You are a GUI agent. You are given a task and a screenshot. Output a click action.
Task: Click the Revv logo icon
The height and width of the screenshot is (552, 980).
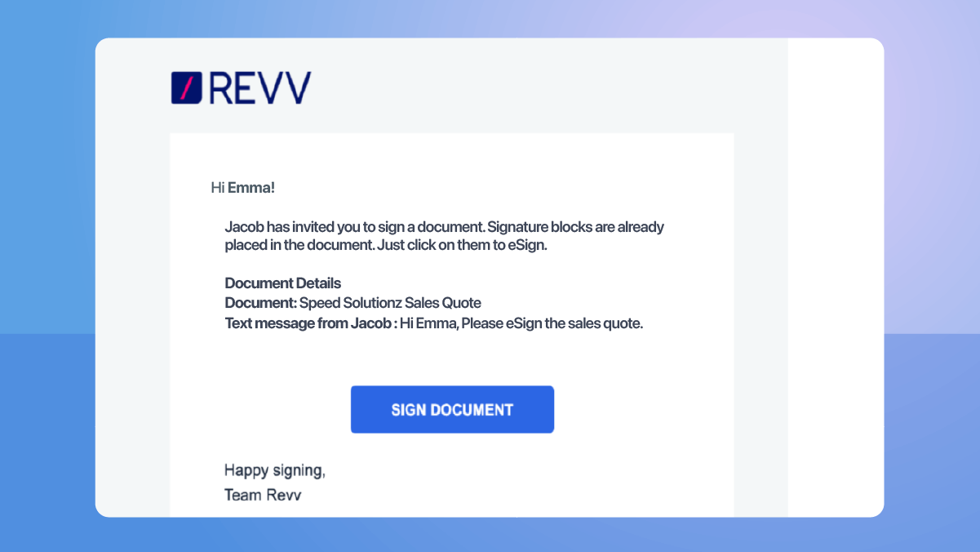coord(186,88)
